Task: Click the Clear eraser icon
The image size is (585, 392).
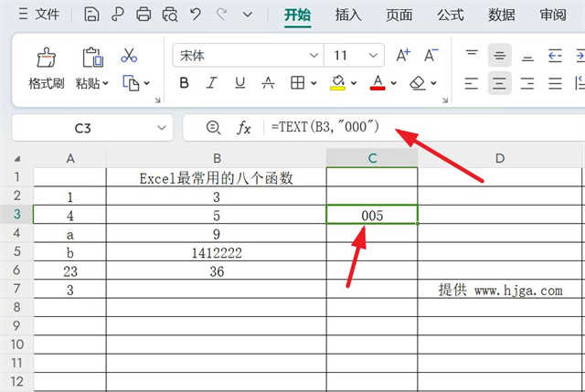Action: (418, 83)
